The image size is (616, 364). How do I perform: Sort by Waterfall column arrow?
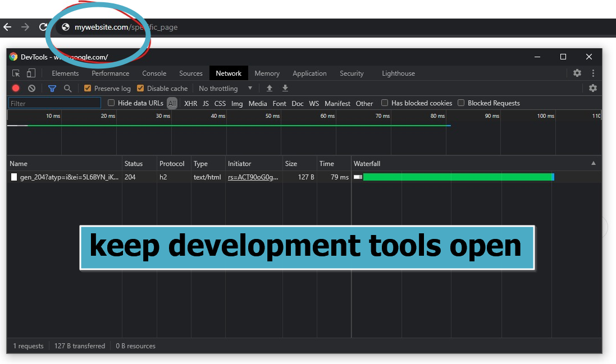[x=594, y=163]
